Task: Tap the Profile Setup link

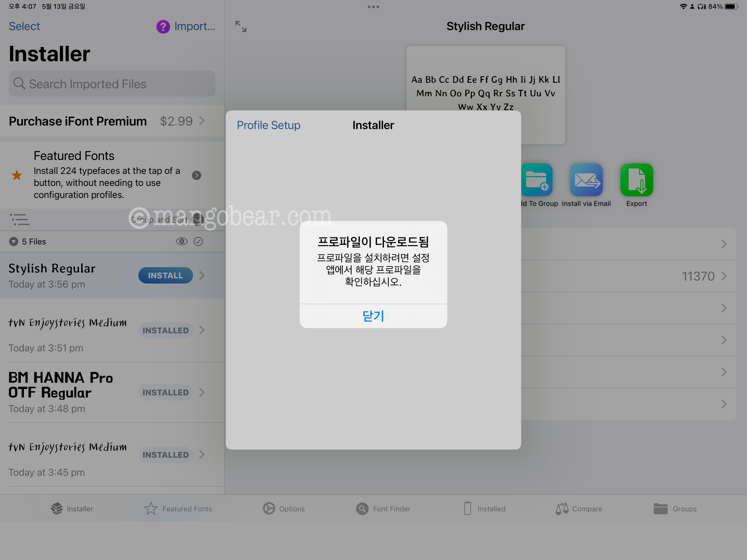Action: (x=268, y=125)
